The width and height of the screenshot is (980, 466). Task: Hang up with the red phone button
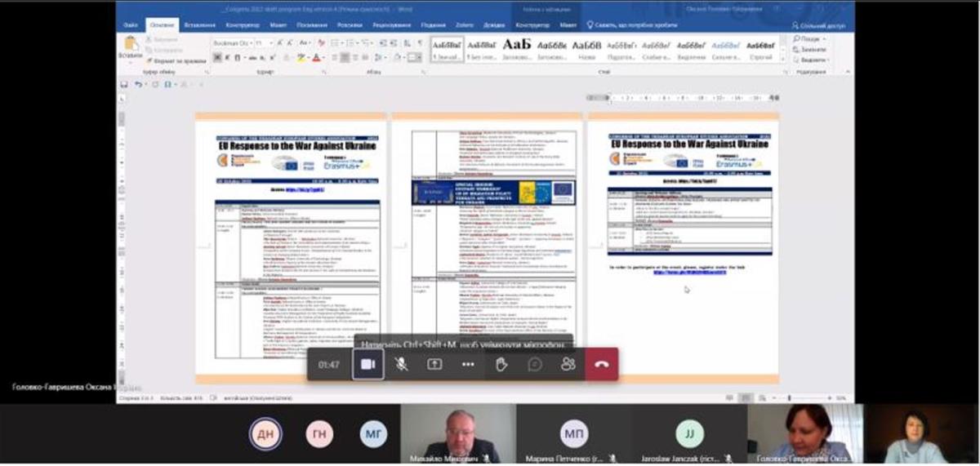click(x=601, y=364)
